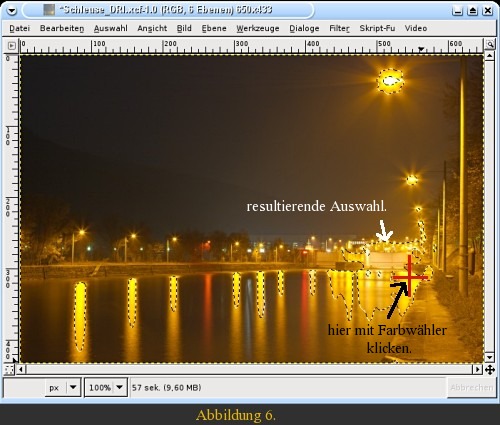The width and height of the screenshot is (500, 425).
Task: Toggle the quick mask button
Action: point(9,369)
